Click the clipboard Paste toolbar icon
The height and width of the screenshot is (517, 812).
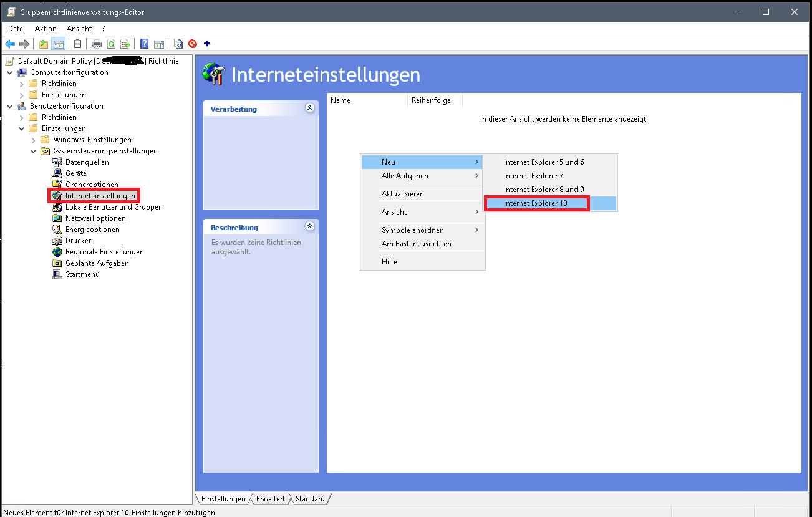tap(77, 44)
